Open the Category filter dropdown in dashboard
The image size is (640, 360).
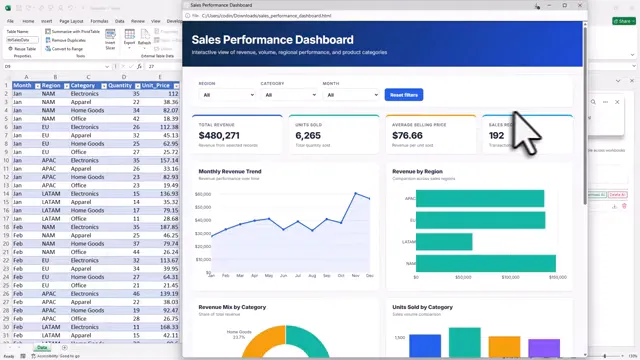[289, 95]
